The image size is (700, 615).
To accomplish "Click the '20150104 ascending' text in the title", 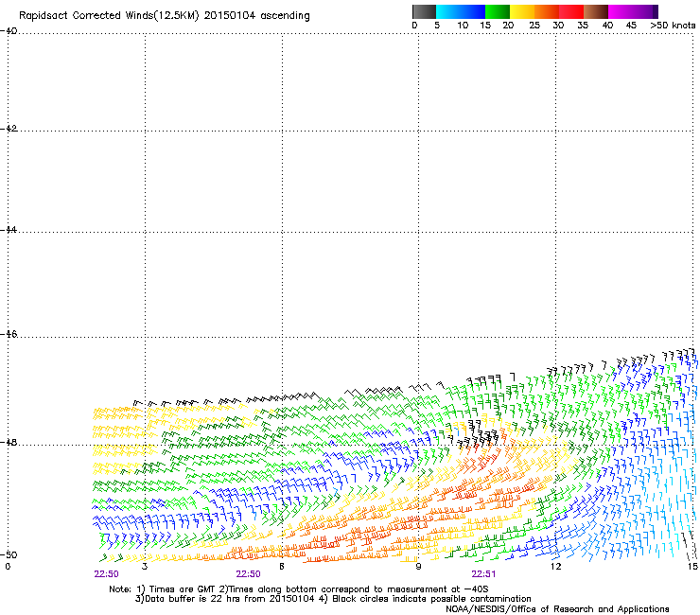I will pos(256,16).
